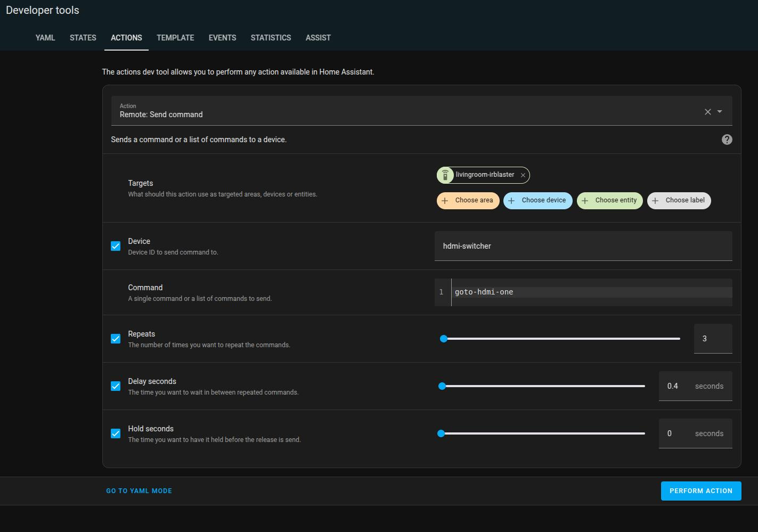Click the plus icon on Choose area
758x532 pixels.
coord(445,201)
